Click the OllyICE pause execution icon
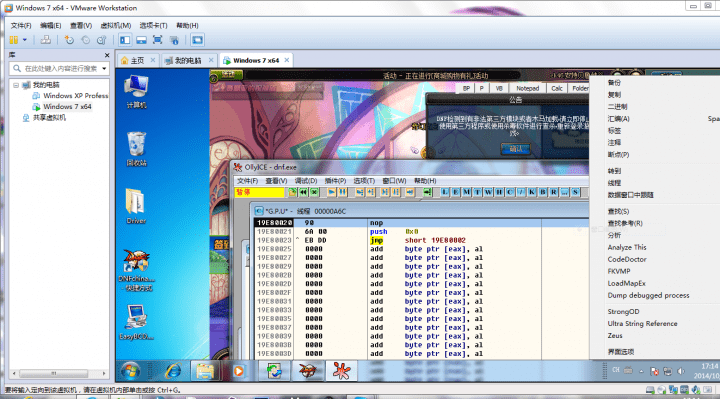720x399 pixels. pos(343,192)
